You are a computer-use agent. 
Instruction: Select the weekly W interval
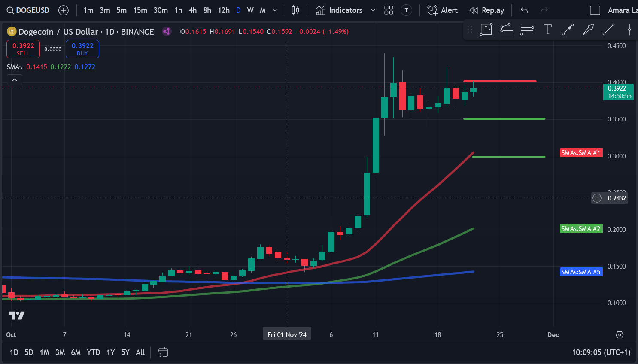[x=250, y=10]
